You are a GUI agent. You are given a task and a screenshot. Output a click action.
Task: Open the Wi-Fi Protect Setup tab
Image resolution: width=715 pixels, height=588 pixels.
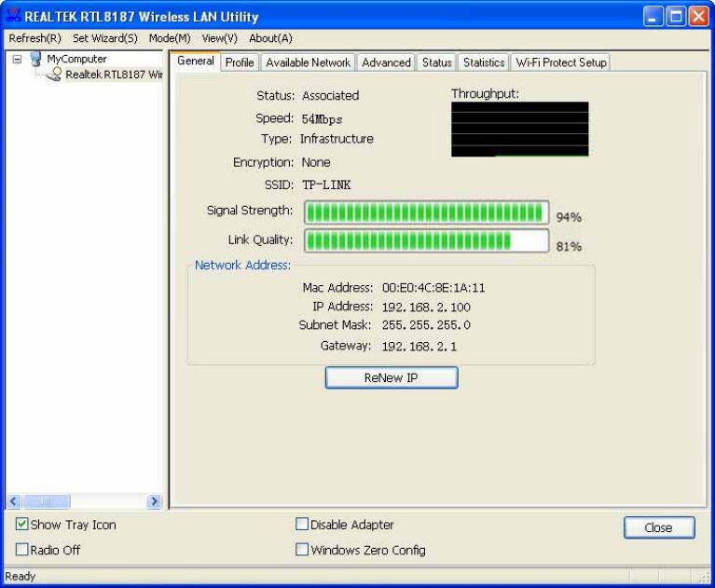point(561,62)
